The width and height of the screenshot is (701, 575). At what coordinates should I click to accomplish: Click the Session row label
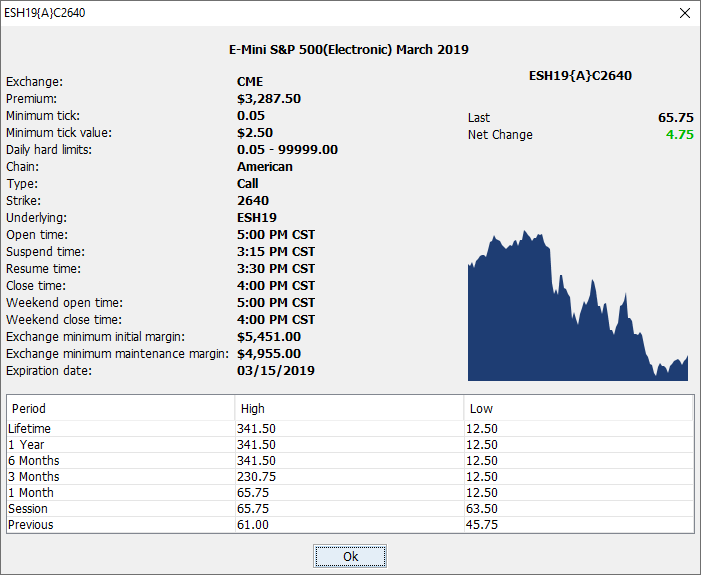click(x=28, y=509)
